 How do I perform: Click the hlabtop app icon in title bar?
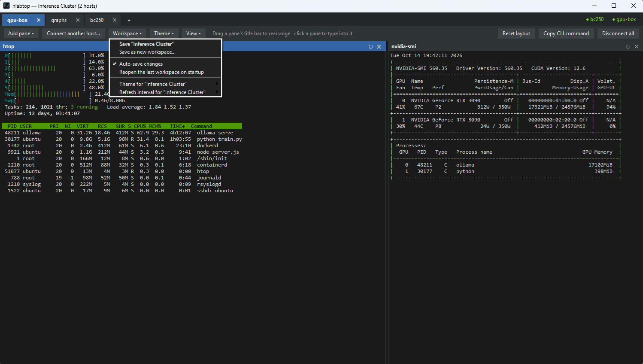(x=6, y=6)
